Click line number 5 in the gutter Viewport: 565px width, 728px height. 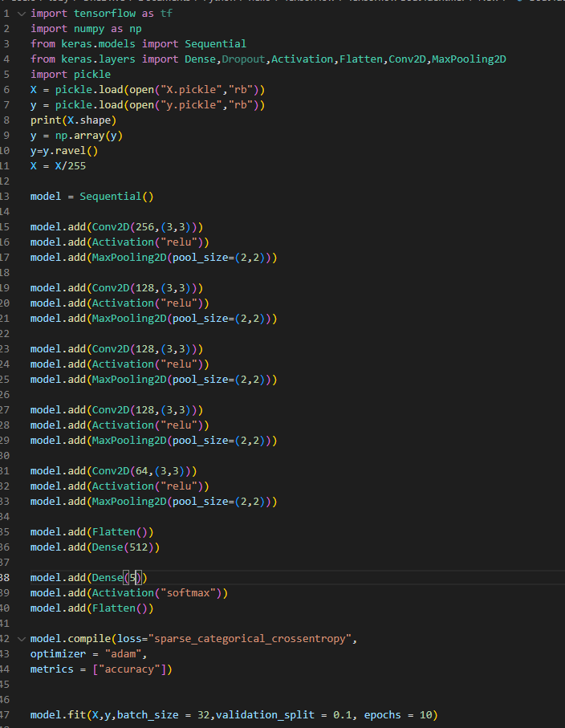click(x=6, y=75)
